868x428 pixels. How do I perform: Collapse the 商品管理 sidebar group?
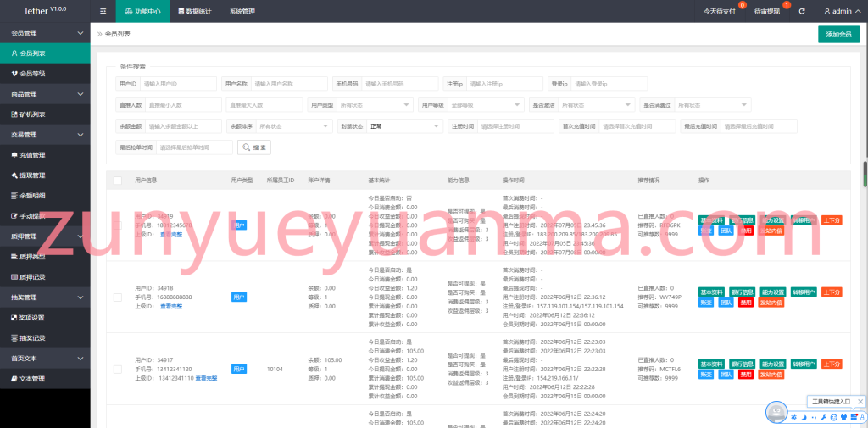coord(45,94)
